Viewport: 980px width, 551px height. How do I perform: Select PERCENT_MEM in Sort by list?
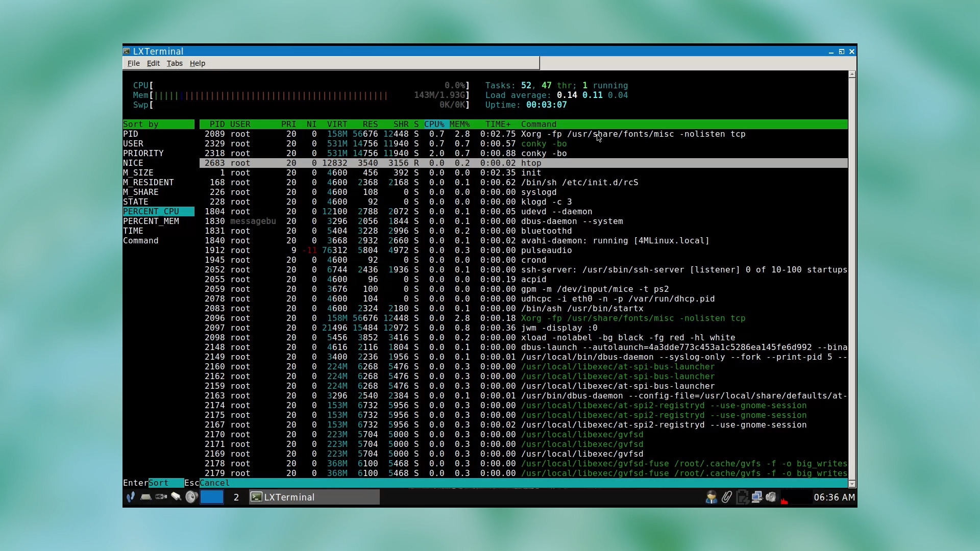[151, 221]
